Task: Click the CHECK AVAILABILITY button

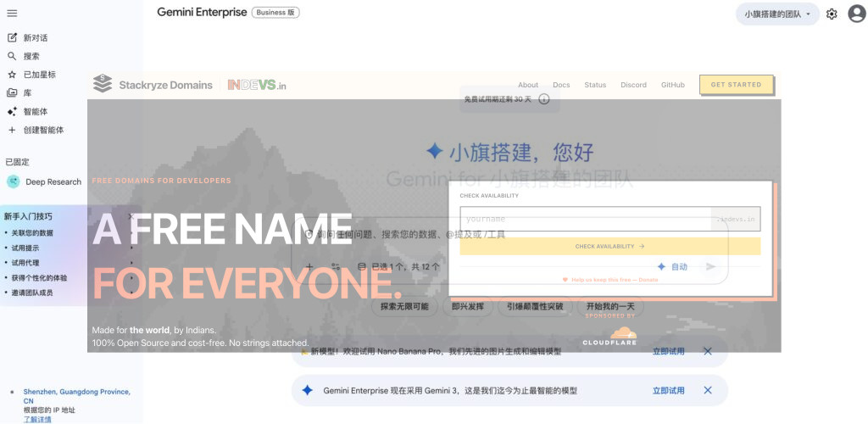Action: coord(609,247)
